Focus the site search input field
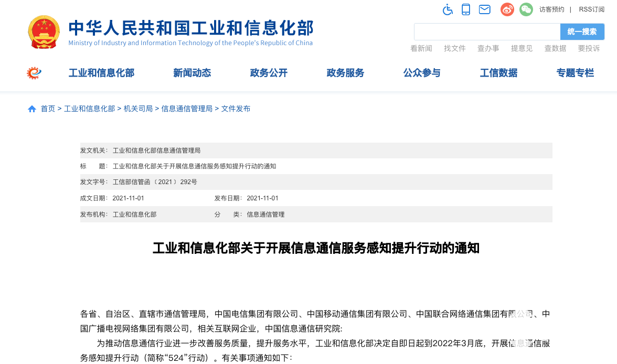The width and height of the screenshot is (617, 364). click(487, 31)
